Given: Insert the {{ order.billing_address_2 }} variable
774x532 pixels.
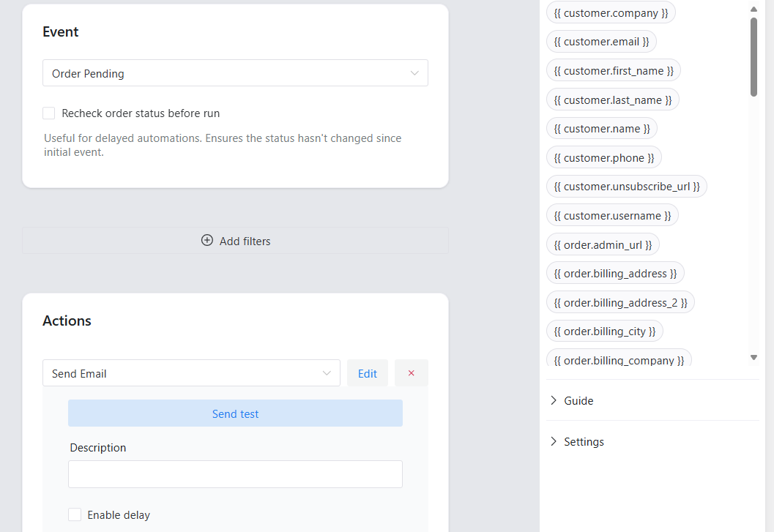Looking at the screenshot, I should tap(620, 302).
